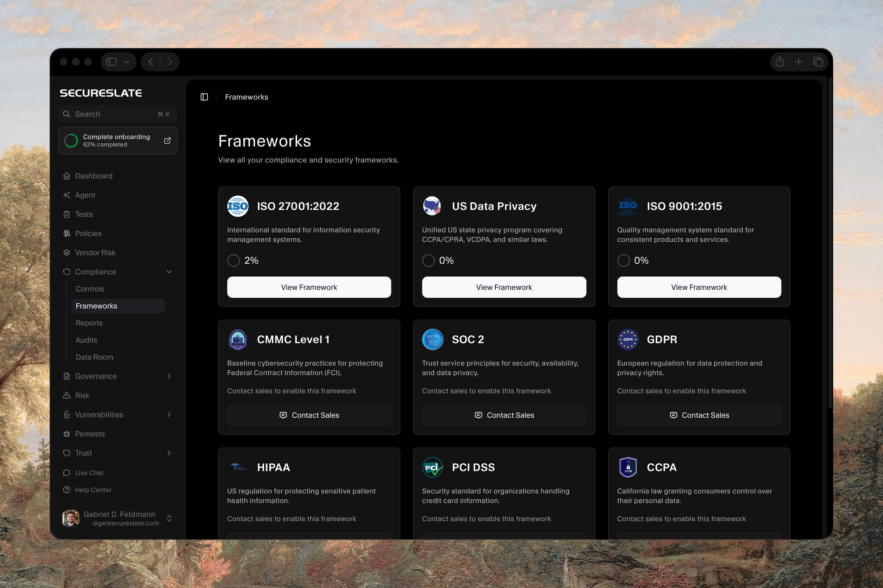Open browser sidebar dropdown arrow
The height and width of the screenshot is (588, 883).
127,62
